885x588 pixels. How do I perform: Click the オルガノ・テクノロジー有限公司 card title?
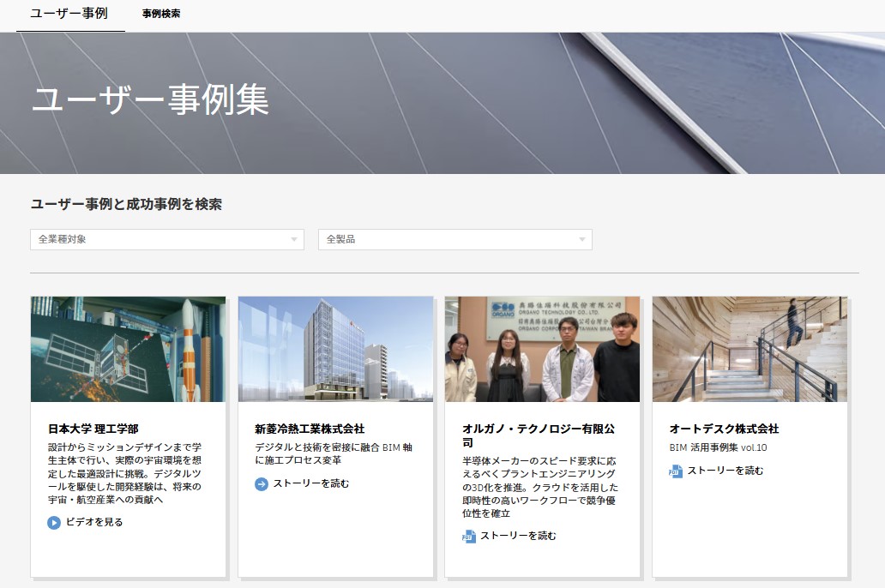tap(539, 435)
